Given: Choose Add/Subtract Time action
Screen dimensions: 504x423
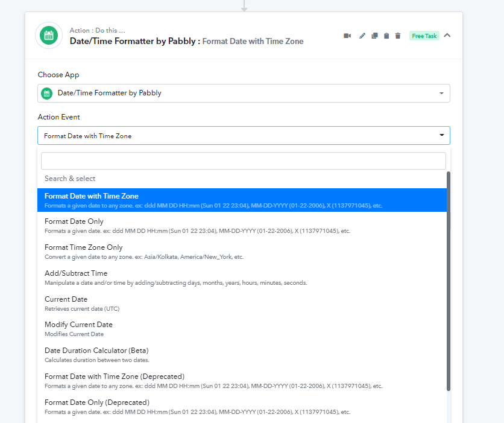Looking at the screenshot, I should point(242,278).
